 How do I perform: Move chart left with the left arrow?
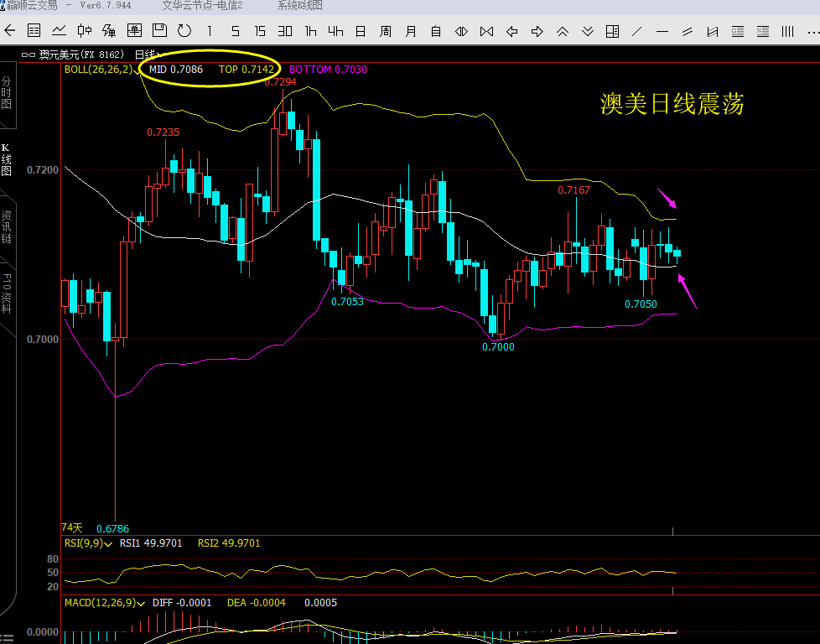tap(512, 31)
